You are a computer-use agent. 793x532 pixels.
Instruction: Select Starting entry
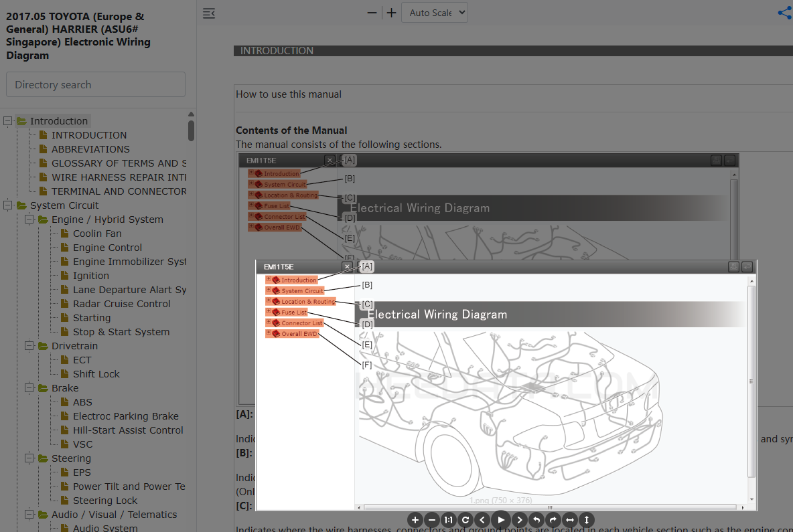(x=92, y=318)
